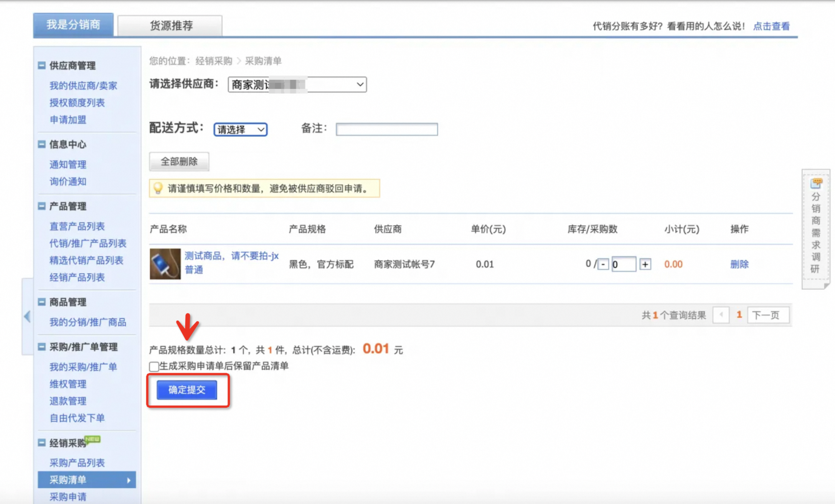Collapse the 供应商管理 section

(42, 66)
